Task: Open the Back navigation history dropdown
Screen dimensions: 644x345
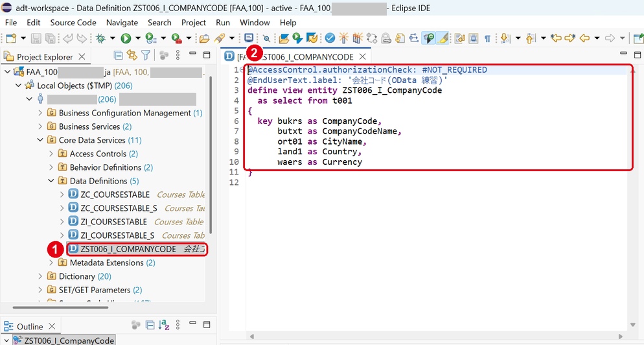Action: click(596, 38)
